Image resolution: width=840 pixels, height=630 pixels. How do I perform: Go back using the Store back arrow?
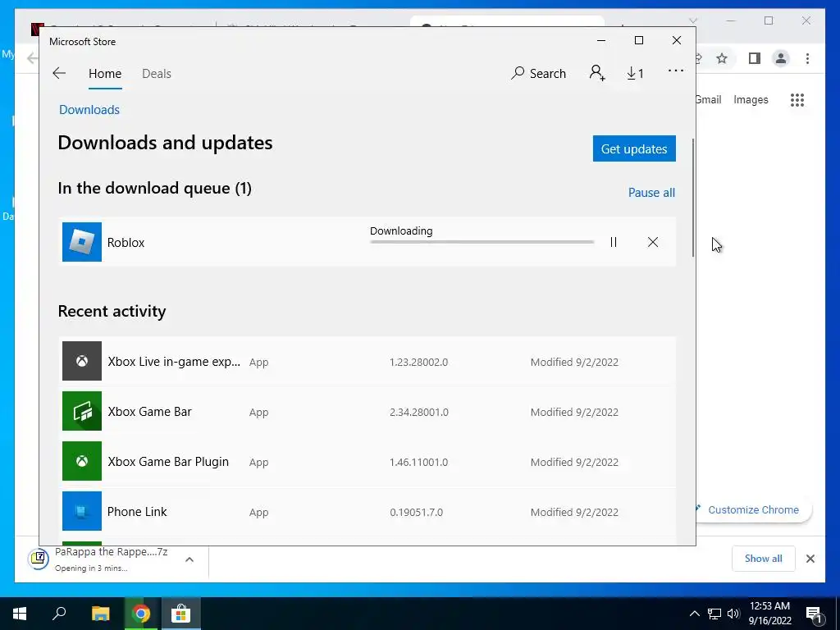[x=59, y=73]
